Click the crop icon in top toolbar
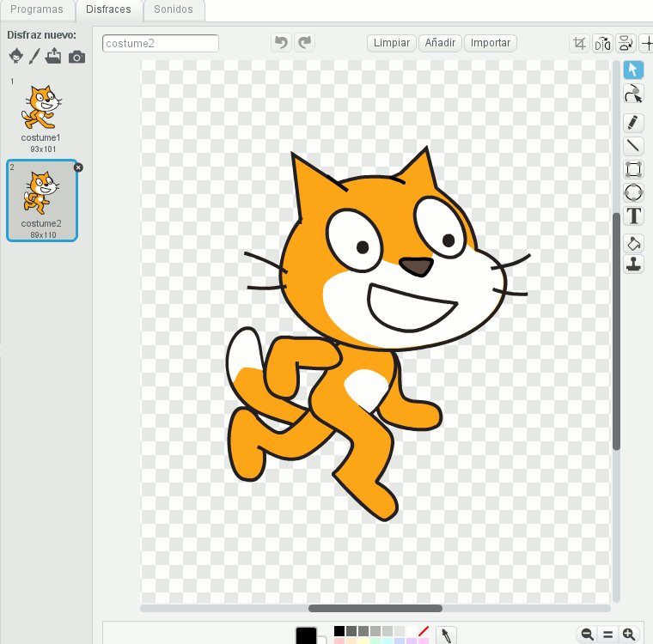 point(579,43)
